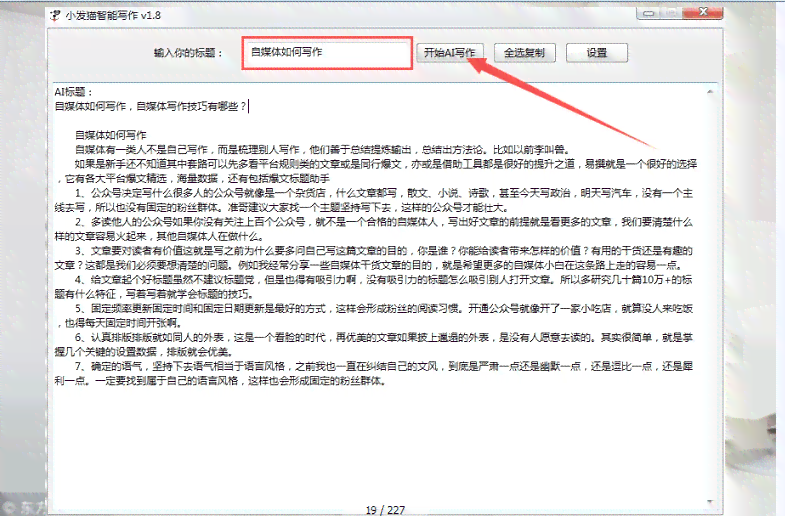Click the title input field containing 自媒体如何写作
Image resolution: width=785 pixels, height=516 pixels.
click(327, 53)
